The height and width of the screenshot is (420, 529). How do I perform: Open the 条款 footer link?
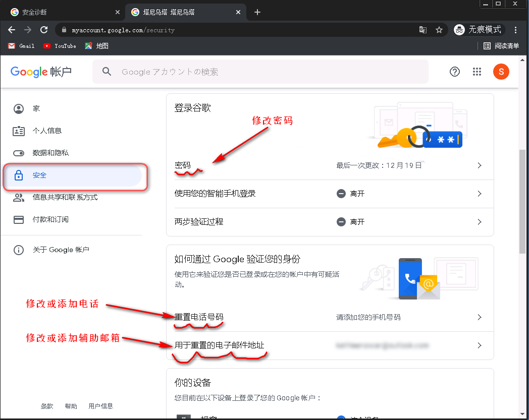point(47,406)
